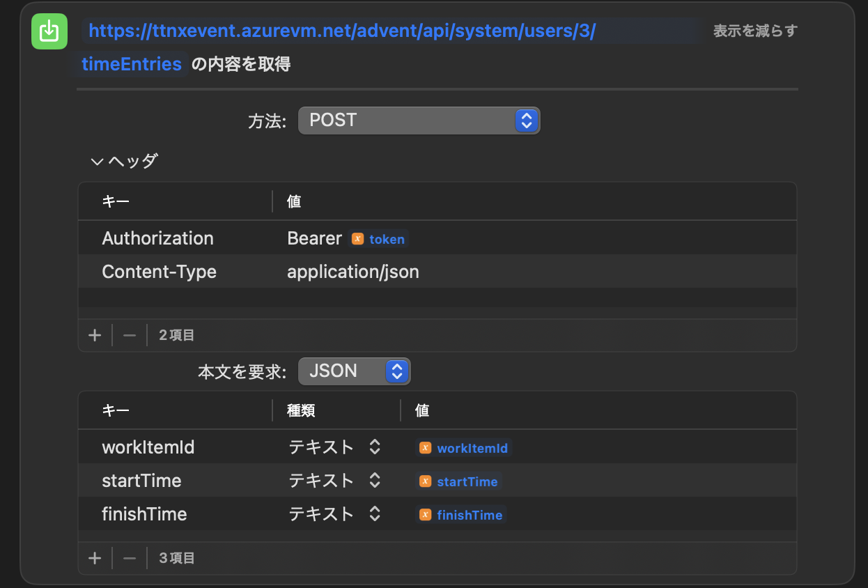The height and width of the screenshot is (588, 868).
Task: Collapse the ヘッダ section
Action: [x=96, y=160]
